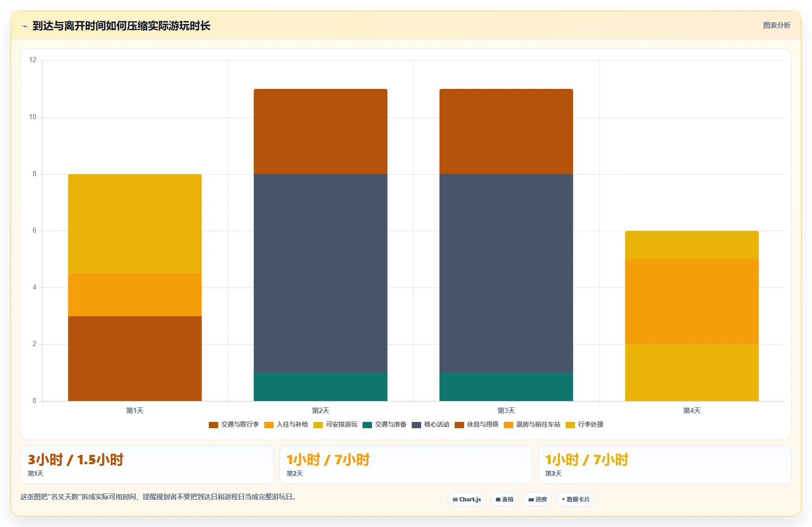Toggle the 核心活动 legend item
The height and width of the screenshot is (527, 812).
click(431, 425)
